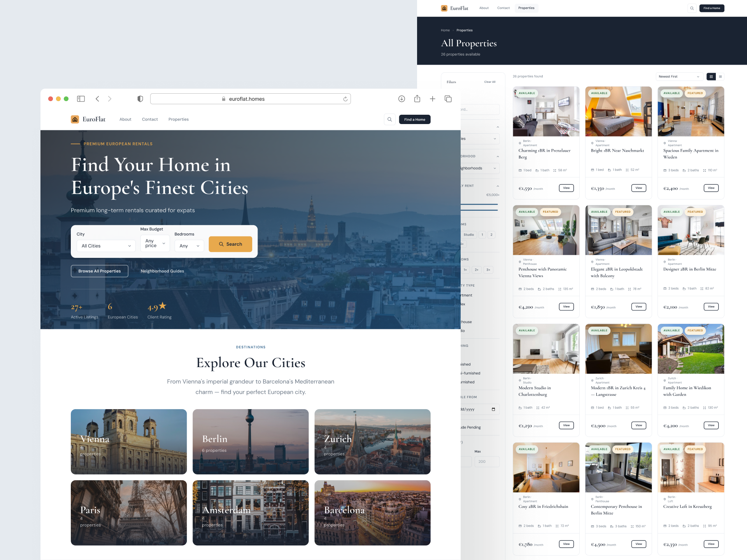
Task: Show Safari downloads icon
Action: tap(402, 99)
